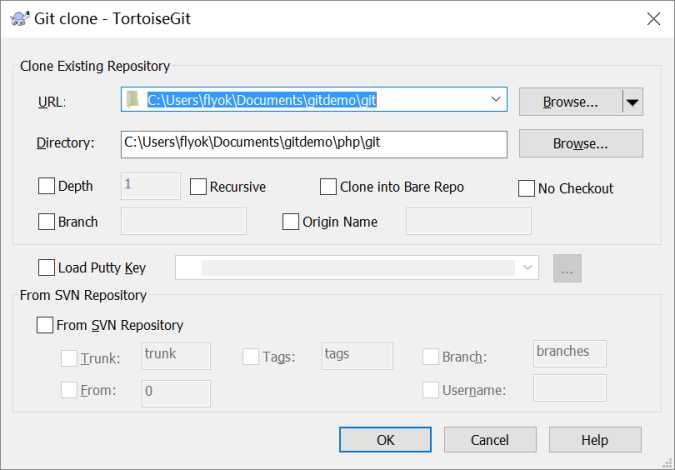Open Help for Git clone

click(x=595, y=440)
